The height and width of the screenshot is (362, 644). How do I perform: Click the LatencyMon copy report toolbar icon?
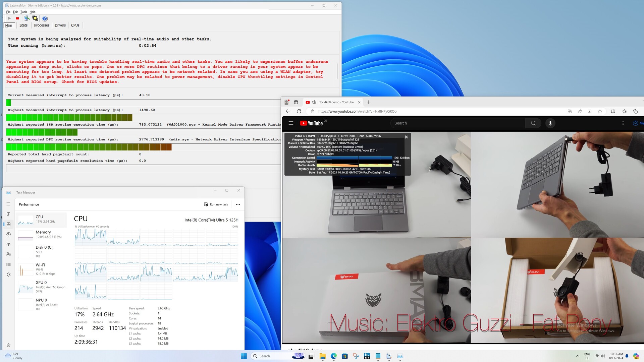pos(35,18)
